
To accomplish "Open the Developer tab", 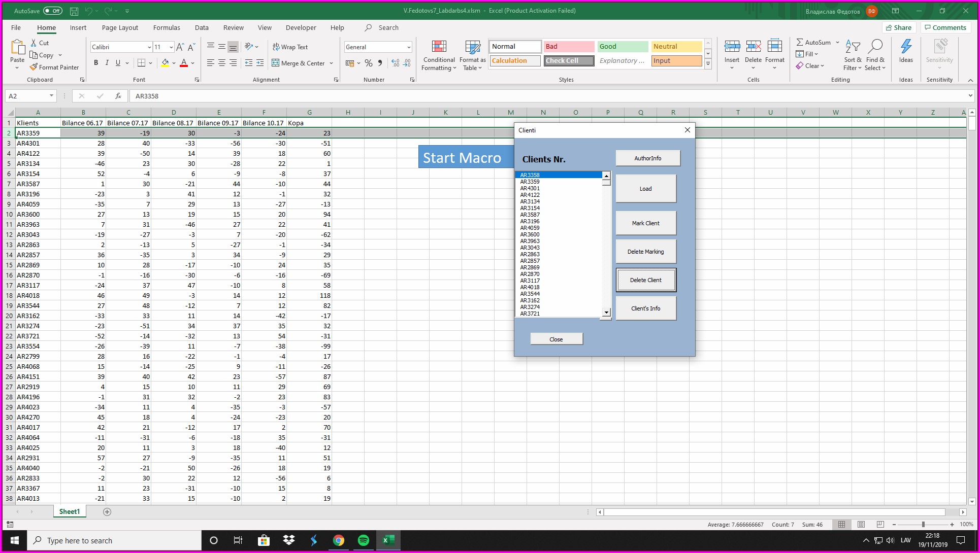I will pyautogui.click(x=301, y=28).
